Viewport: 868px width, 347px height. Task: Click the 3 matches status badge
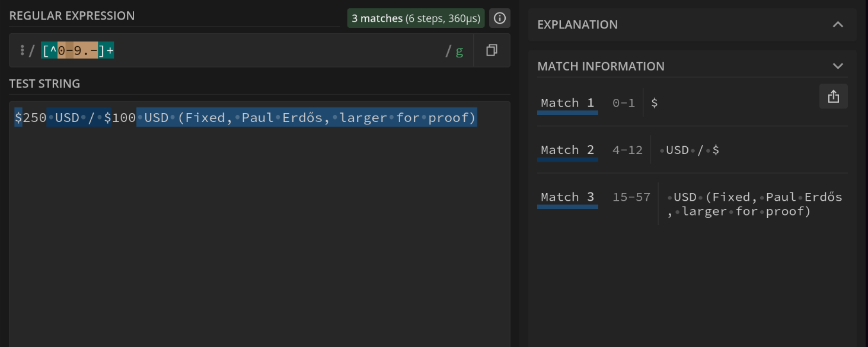[x=416, y=18]
